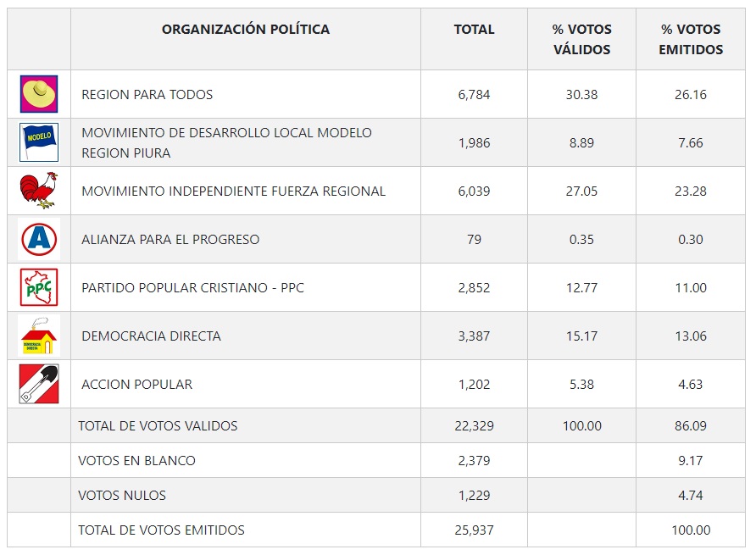Screen dimensions: 756x555
Task: Click the VOTOS NULOS row label
Action: (122, 496)
